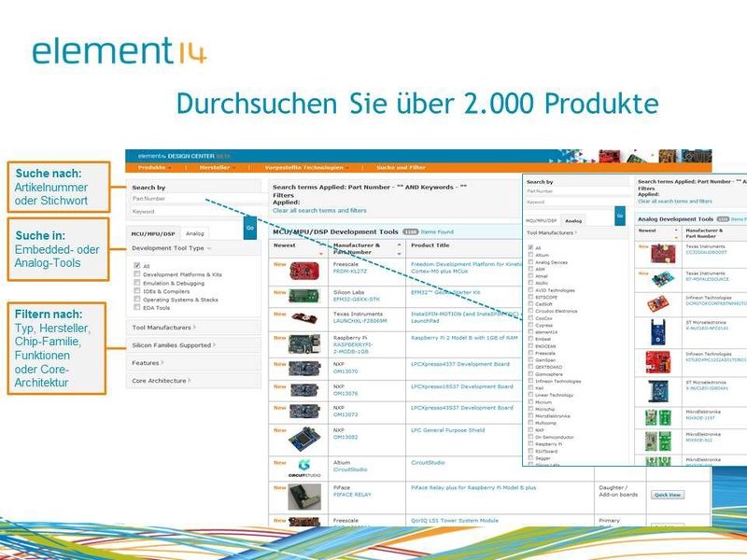Screen dimensions: 747x560
Task: Open Vorgestellte Technologien dropdown menu
Action: 306,168
